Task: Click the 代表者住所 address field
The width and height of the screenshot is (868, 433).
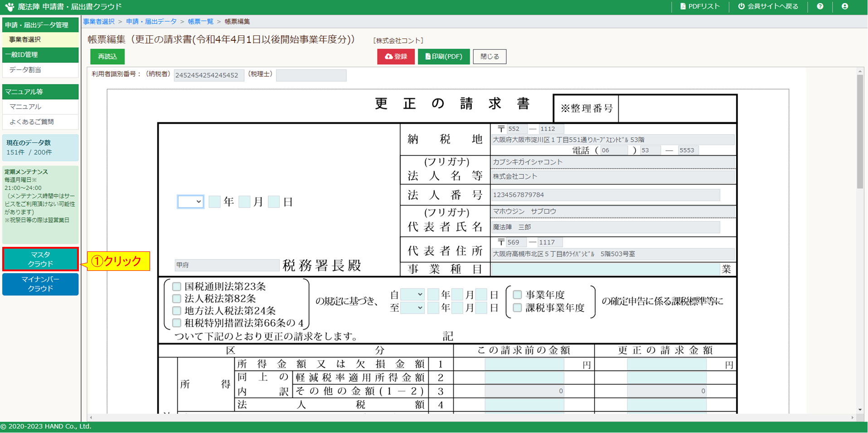Action: coord(613,254)
